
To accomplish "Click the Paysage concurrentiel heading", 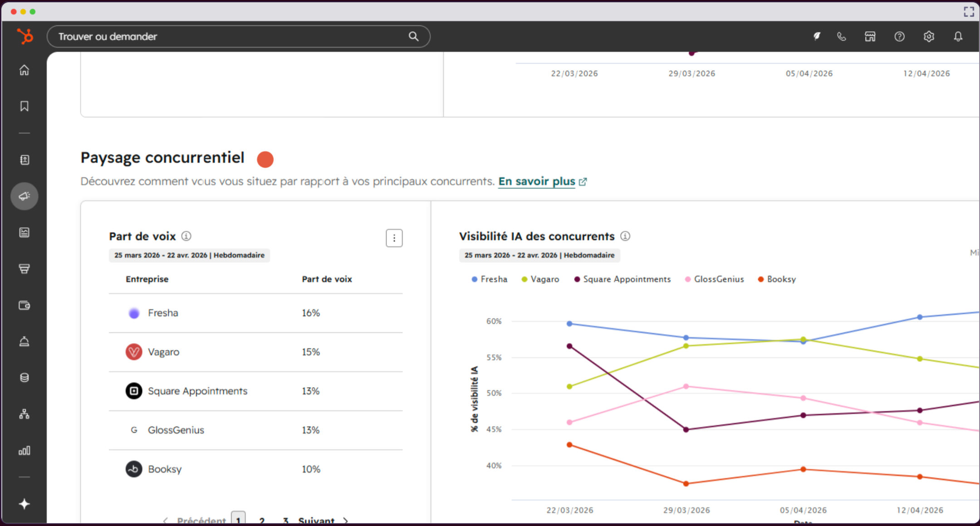I will pos(162,158).
